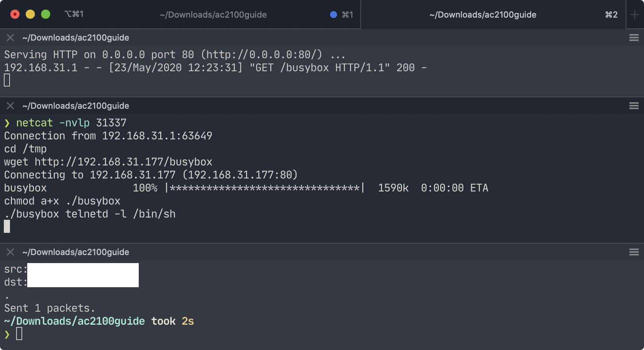Close the HTTP server pane

pos(10,38)
